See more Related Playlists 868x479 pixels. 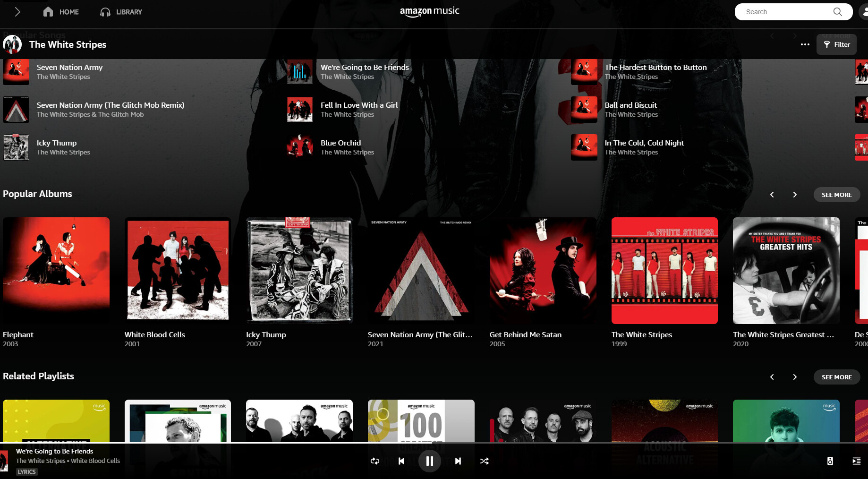[836, 377]
